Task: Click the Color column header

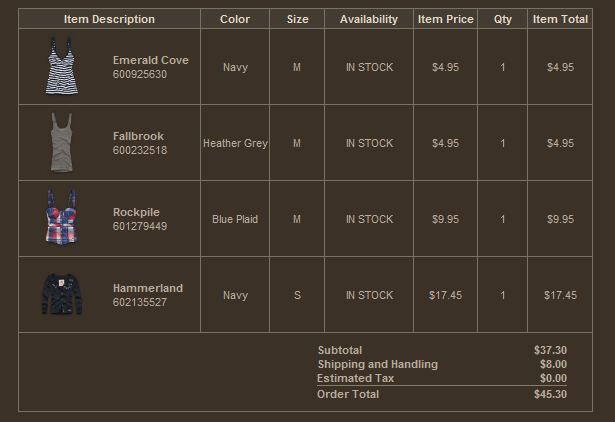Action: coord(235,19)
